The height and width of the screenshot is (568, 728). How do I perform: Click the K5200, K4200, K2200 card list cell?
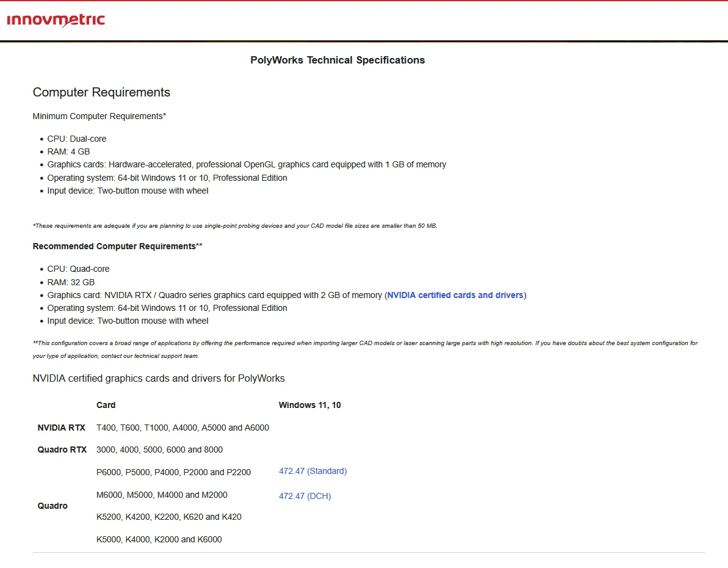coord(168,517)
